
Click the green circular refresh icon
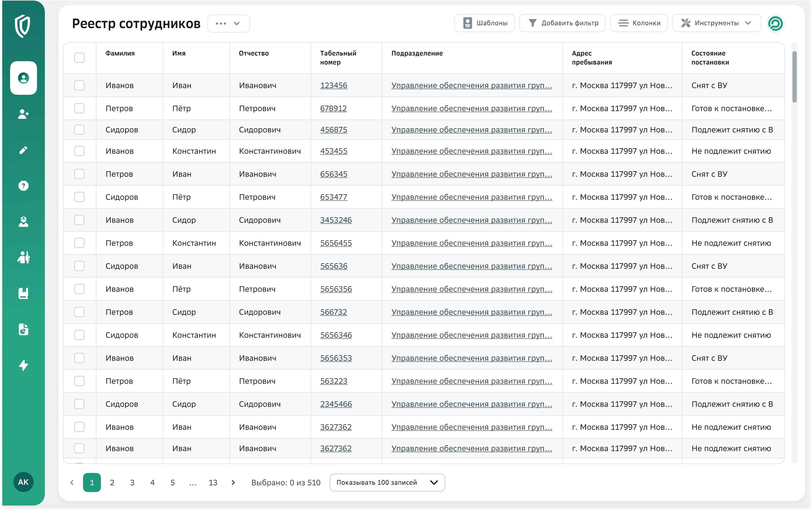[x=775, y=23]
